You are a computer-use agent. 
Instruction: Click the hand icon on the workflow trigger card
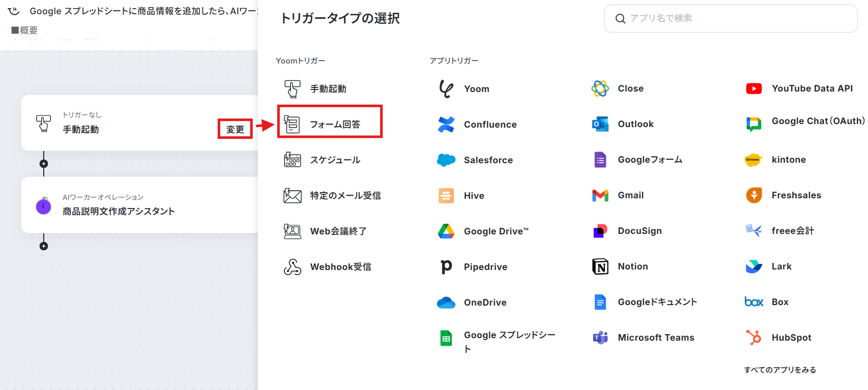point(44,123)
